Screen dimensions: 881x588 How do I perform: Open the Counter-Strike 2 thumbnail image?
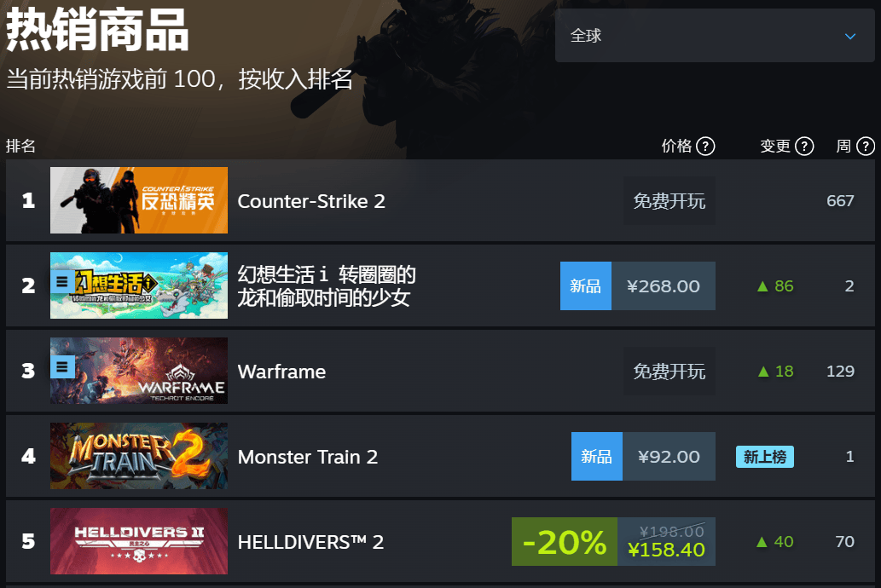pos(139,200)
